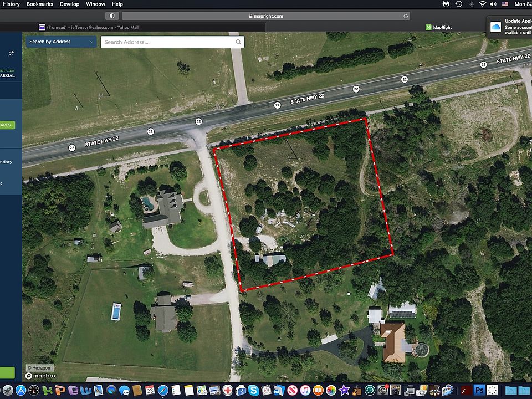Click the Malwarebytes menu bar icon
532x399 pixels.
446,4
